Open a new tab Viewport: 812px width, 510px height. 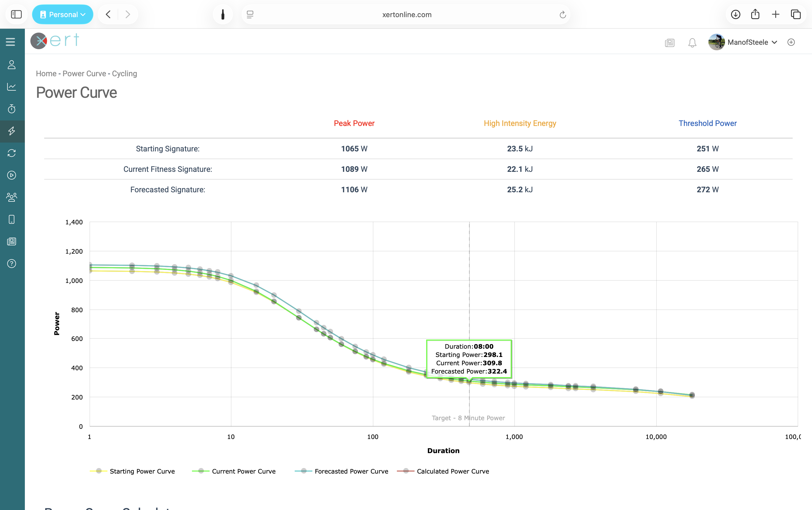coord(776,14)
